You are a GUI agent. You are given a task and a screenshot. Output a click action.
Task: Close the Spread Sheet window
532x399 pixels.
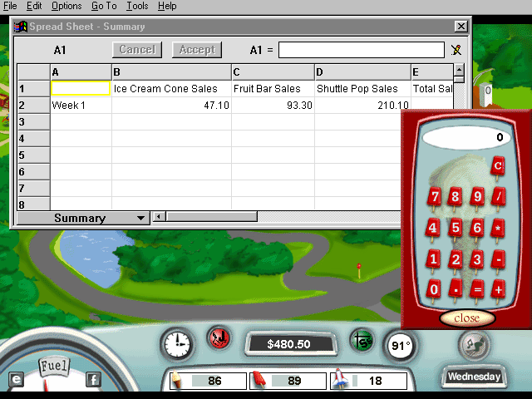tap(461, 27)
